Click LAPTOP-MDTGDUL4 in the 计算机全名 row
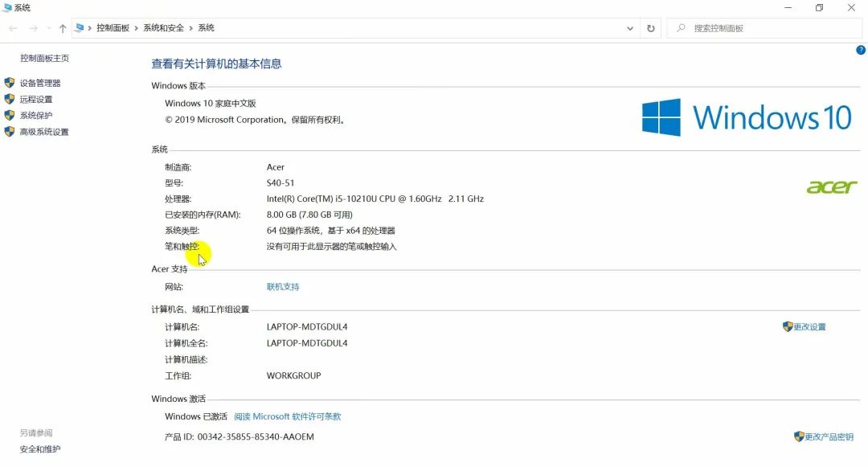868x467 pixels. point(307,343)
